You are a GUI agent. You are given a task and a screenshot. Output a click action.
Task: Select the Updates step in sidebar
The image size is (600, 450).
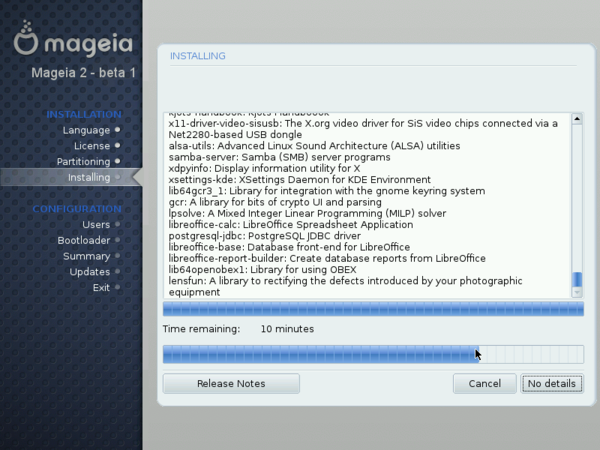90,272
